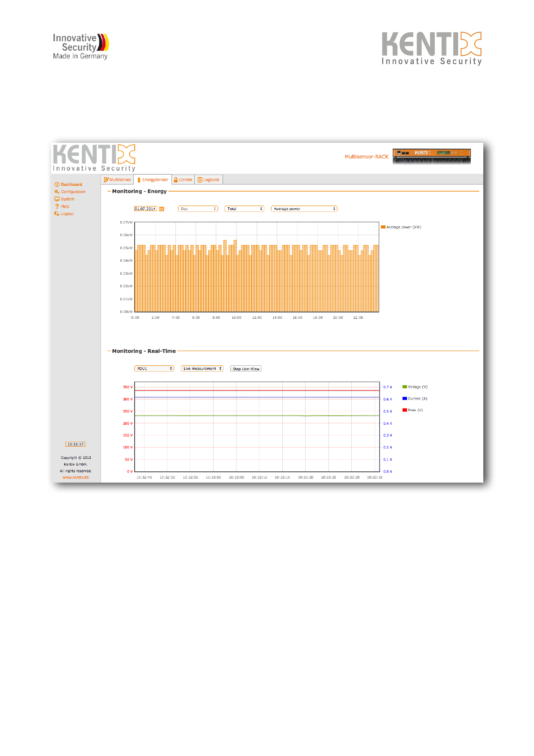Image resolution: width=534 pixels, height=756 pixels.
Task: Open System in the sidebar
Action: (68, 199)
